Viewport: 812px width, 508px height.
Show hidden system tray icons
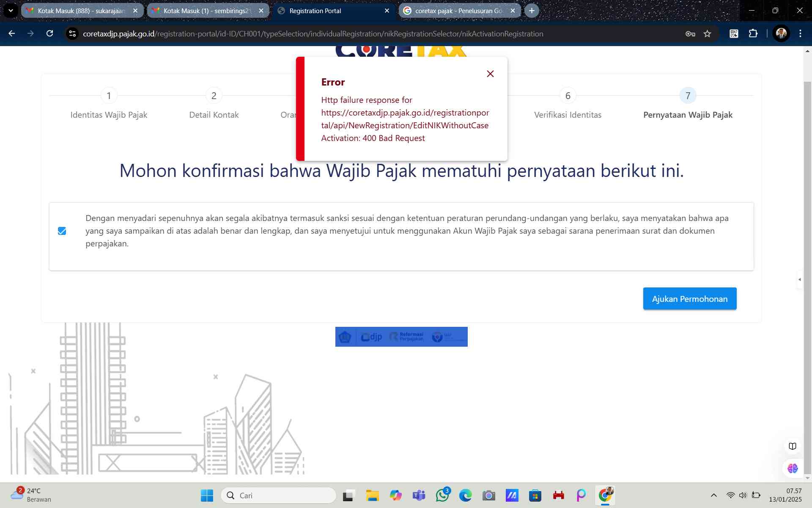pos(713,495)
